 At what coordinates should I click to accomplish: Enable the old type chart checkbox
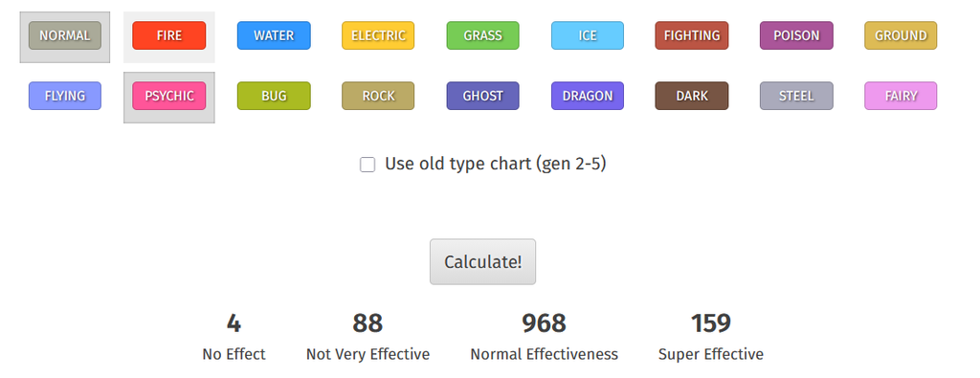[367, 165]
